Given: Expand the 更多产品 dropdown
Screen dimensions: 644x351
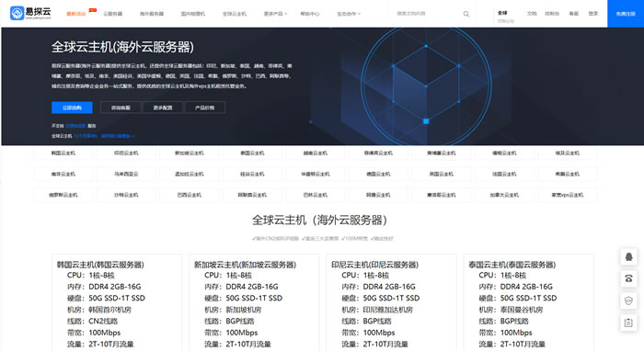Looking at the screenshot, I should 275,14.
